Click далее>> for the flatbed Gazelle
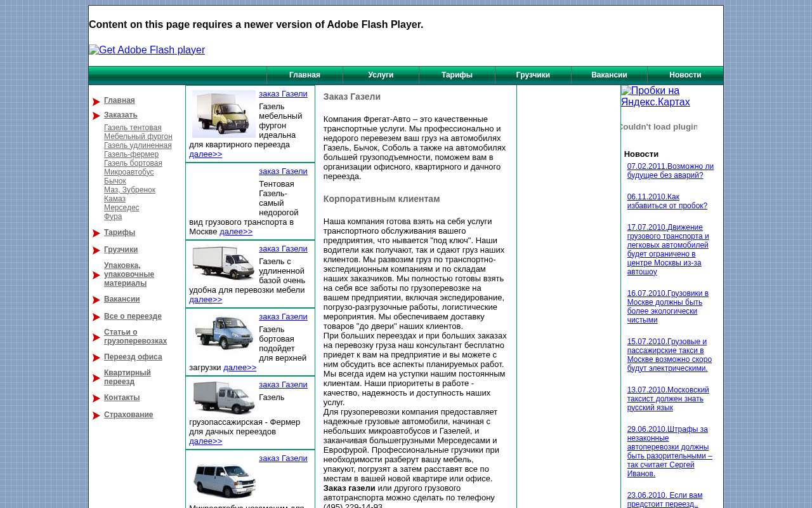812x508 pixels. pos(240,368)
